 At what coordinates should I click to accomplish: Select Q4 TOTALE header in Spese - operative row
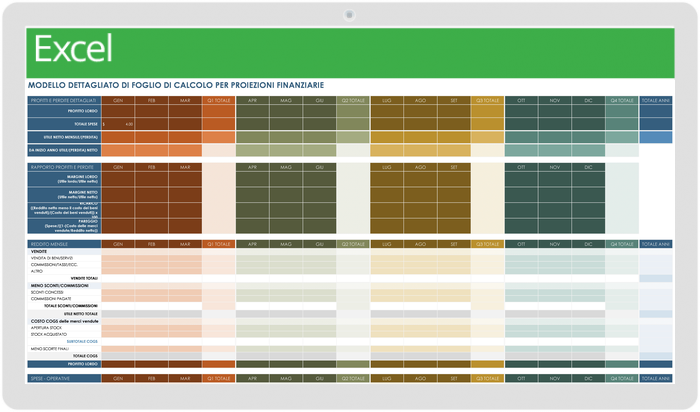[622, 379]
